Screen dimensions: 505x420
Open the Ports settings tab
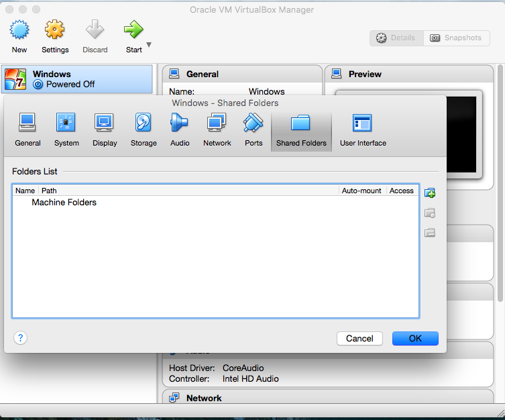pyautogui.click(x=254, y=129)
